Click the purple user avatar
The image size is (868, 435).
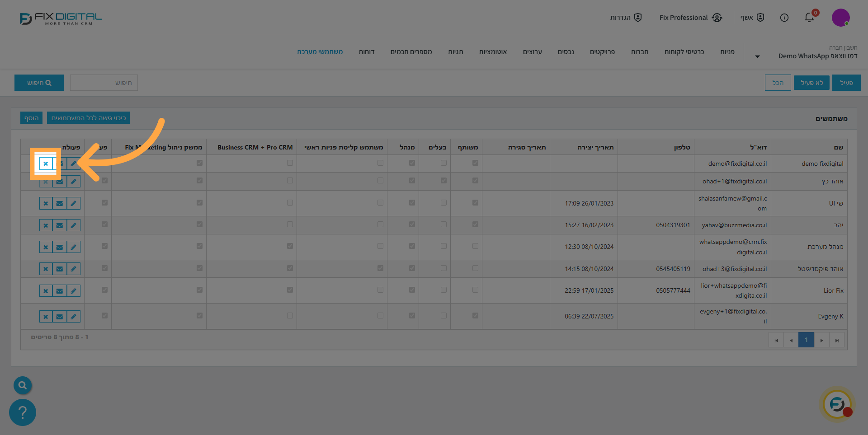coord(840,18)
